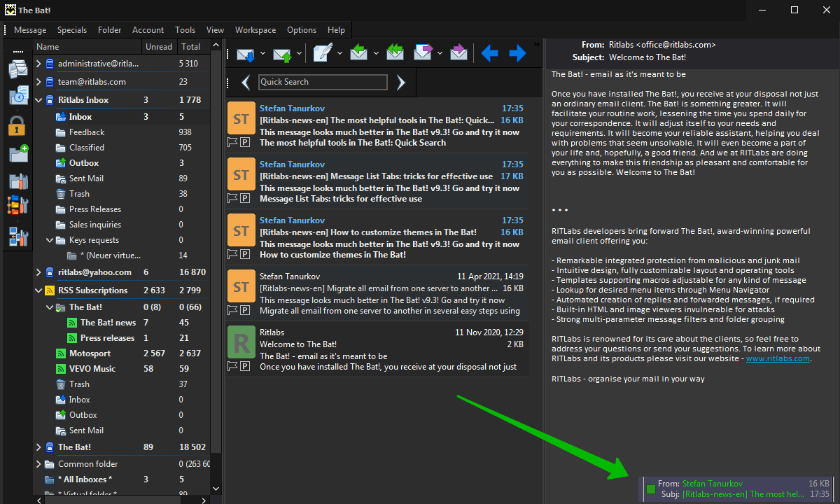Click the Reply to All double-arrow icon
The image size is (840, 504).
pos(395,53)
